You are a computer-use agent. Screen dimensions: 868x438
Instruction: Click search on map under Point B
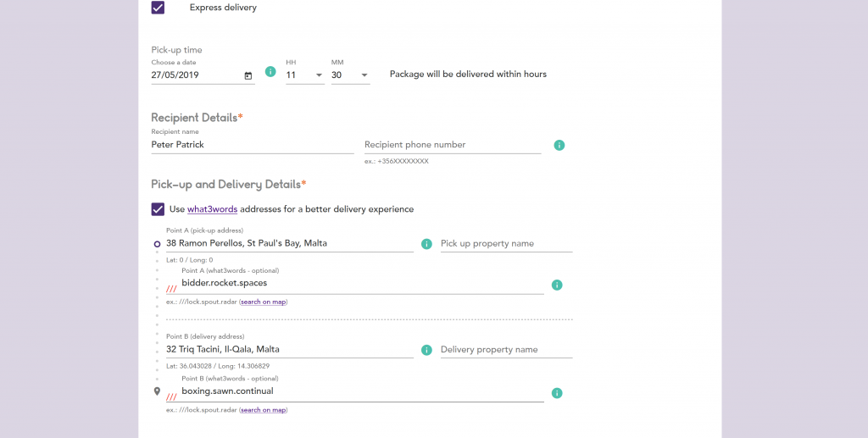[263, 410]
